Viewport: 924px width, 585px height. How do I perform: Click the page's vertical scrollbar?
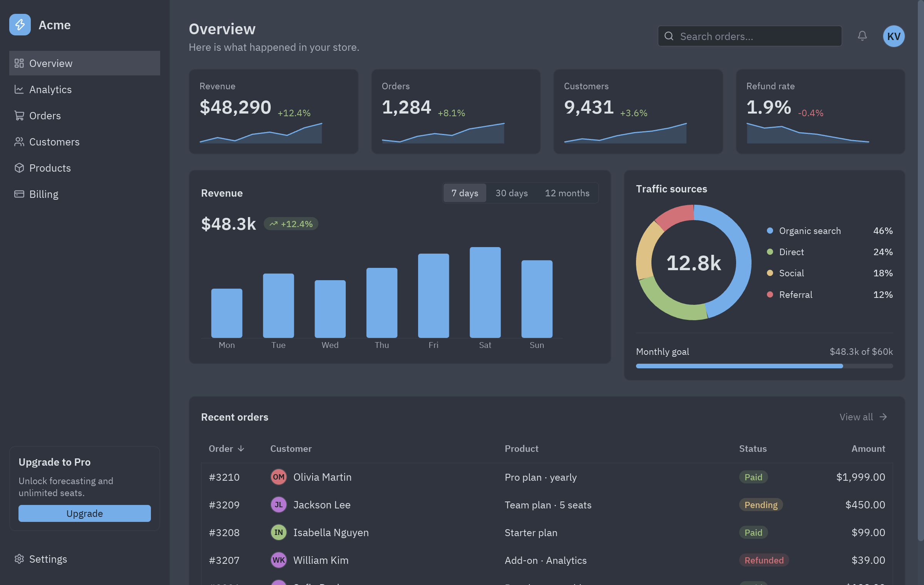[x=920, y=271]
